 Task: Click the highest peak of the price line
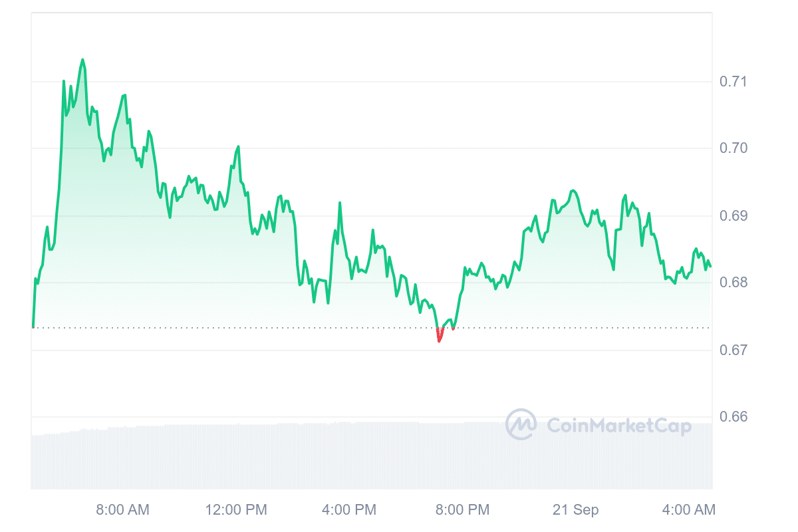pyautogui.click(x=82, y=60)
